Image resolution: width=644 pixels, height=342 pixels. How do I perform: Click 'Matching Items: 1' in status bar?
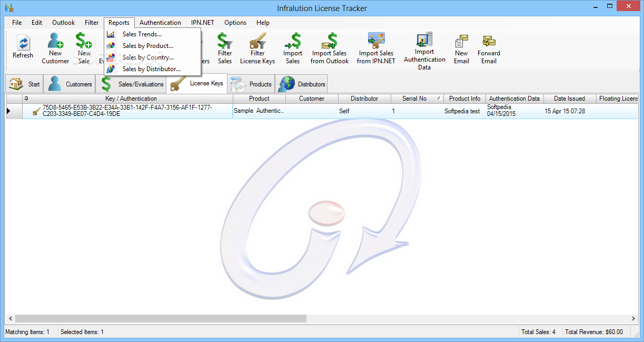point(27,332)
